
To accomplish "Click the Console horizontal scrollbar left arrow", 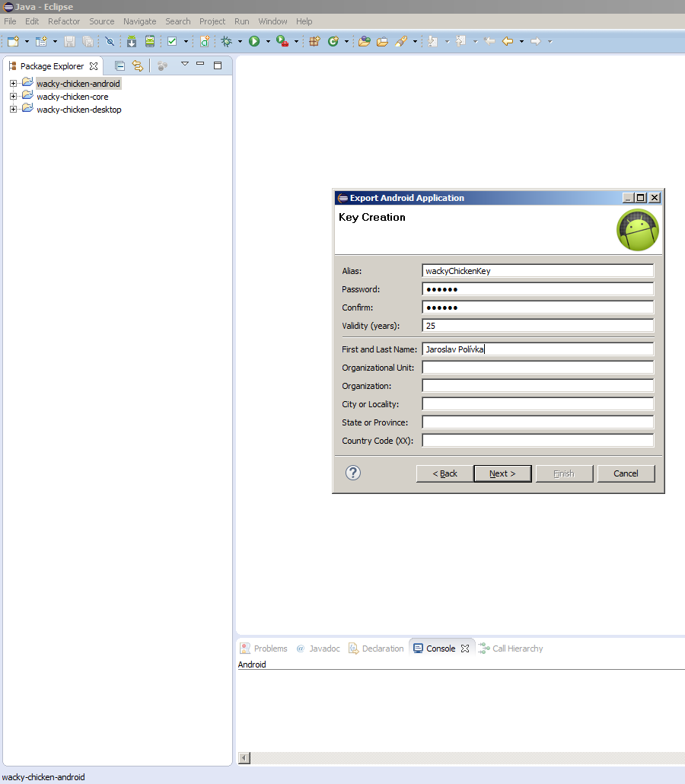I will (244, 758).
